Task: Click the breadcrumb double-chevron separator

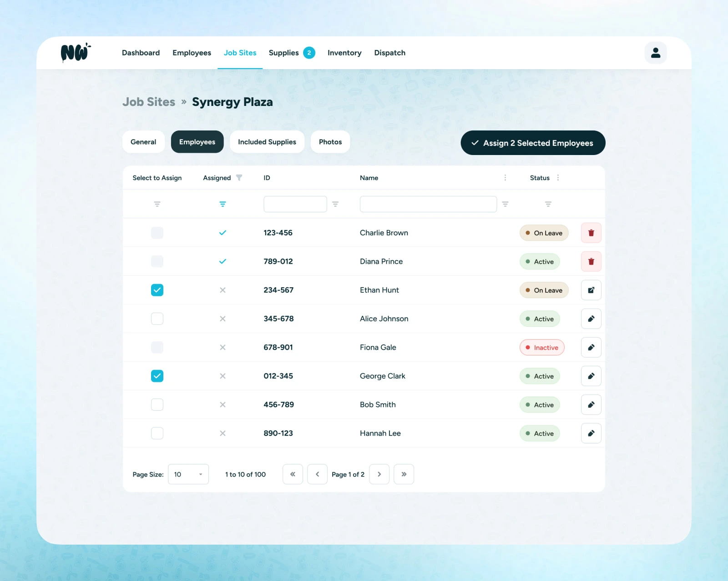Action: 184,102
